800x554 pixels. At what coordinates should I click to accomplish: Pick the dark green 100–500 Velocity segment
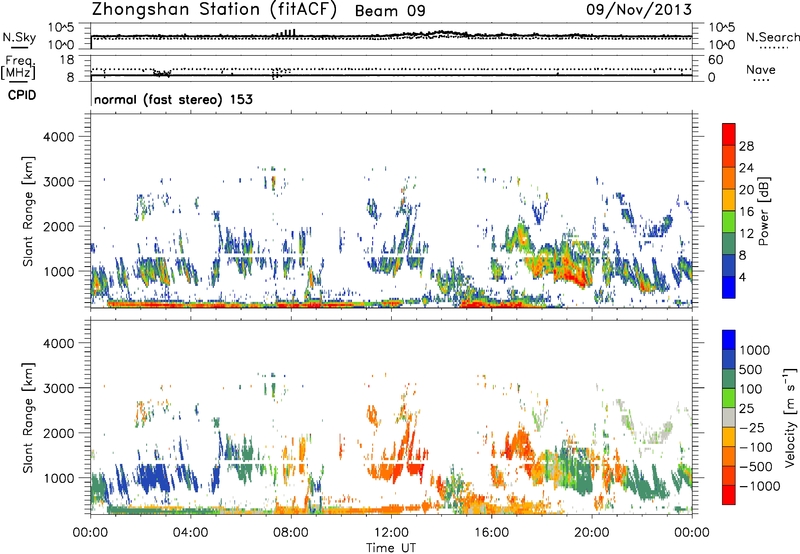click(729, 379)
